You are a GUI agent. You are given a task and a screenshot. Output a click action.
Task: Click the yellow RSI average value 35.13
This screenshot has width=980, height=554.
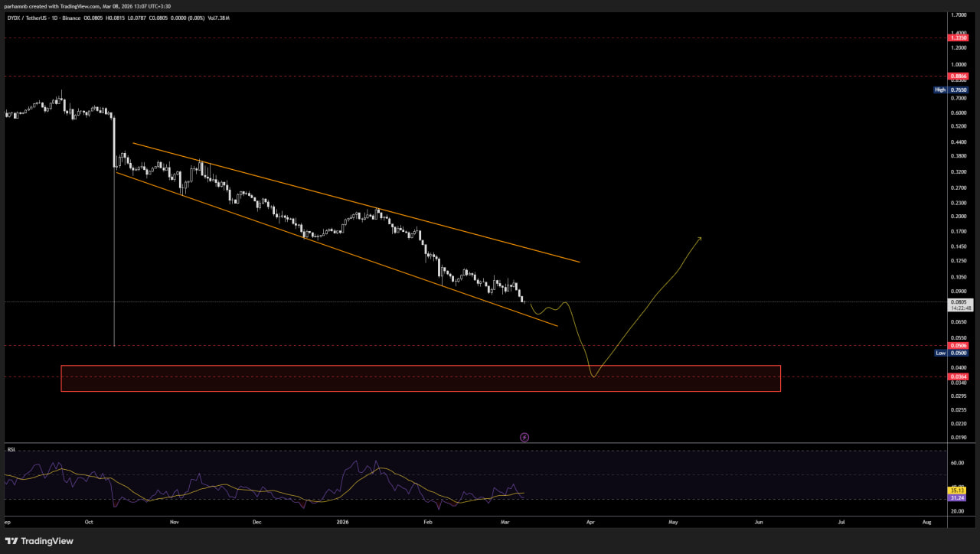pyautogui.click(x=957, y=490)
